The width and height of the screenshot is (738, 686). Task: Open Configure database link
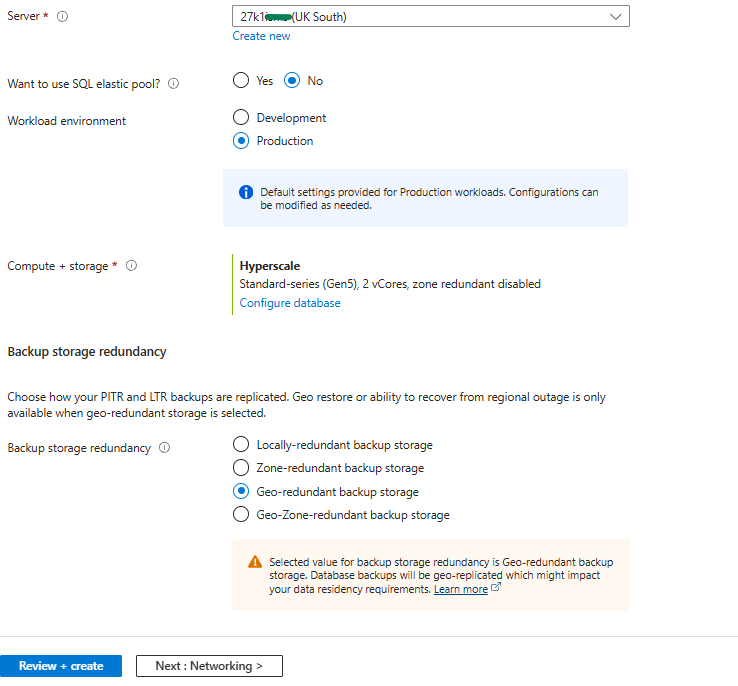click(x=290, y=303)
